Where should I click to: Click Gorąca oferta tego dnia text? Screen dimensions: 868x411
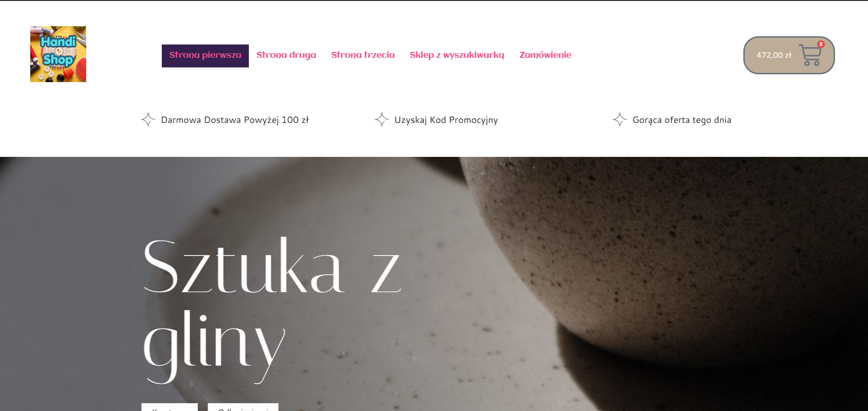pyautogui.click(x=682, y=120)
